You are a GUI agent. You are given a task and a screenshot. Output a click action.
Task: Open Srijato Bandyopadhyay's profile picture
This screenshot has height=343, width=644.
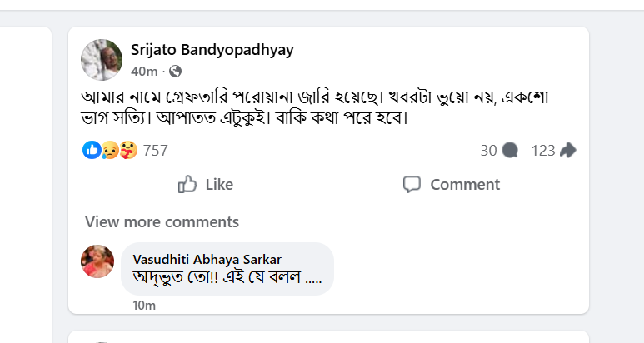[x=101, y=60]
